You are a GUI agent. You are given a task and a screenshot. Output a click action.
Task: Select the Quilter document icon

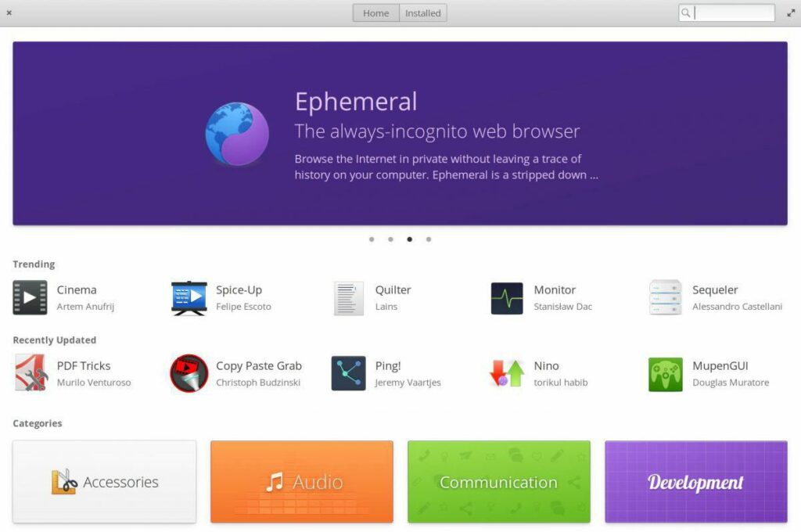click(x=348, y=298)
